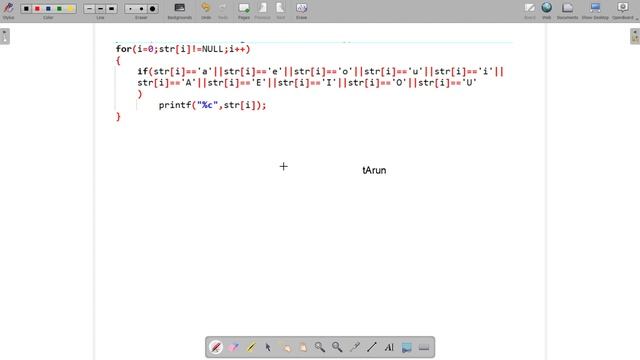Select the Zoom out magnifier tool
Screen dimensions: 640x360
click(337, 347)
